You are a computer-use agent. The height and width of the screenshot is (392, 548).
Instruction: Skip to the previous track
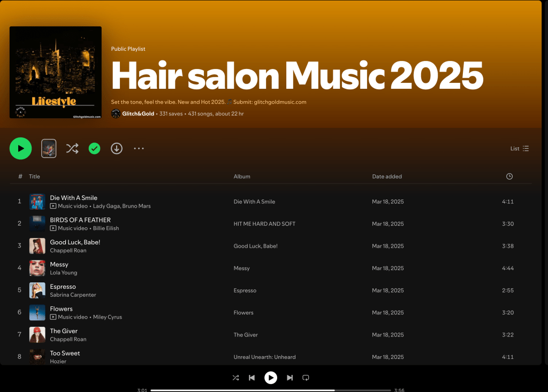(x=252, y=378)
